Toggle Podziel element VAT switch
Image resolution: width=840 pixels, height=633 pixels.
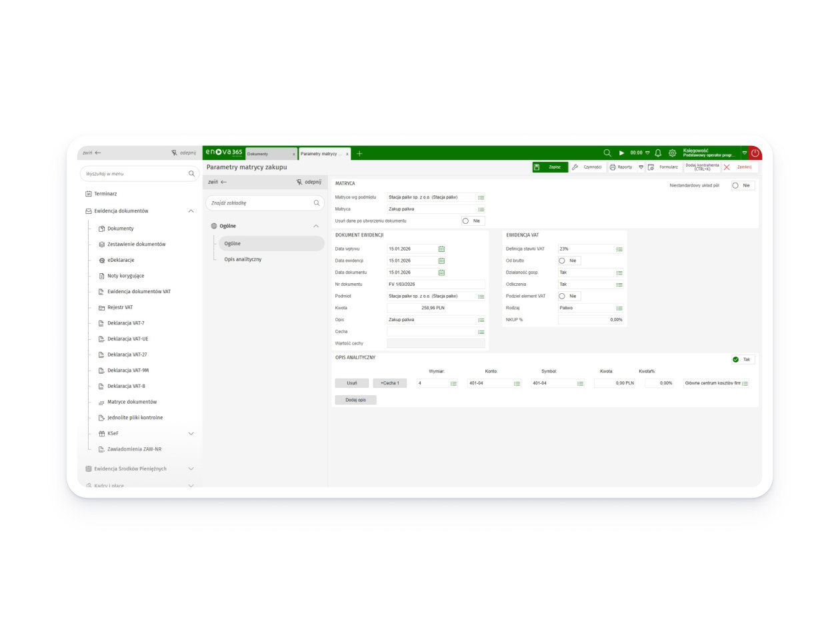(x=569, y=296)
